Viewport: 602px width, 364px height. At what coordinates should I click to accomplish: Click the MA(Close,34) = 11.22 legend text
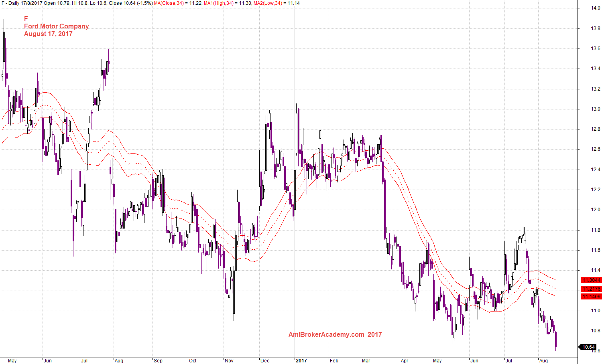pos(178,3)
